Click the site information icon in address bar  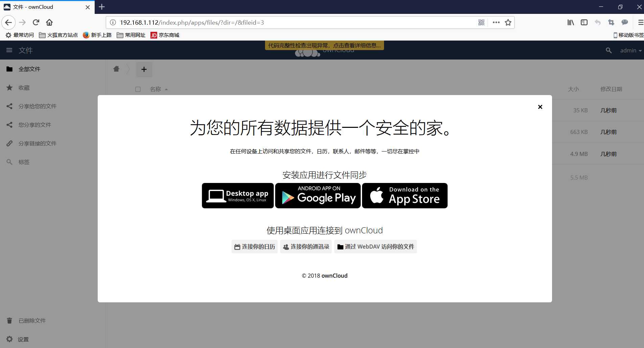pos(113,23)
